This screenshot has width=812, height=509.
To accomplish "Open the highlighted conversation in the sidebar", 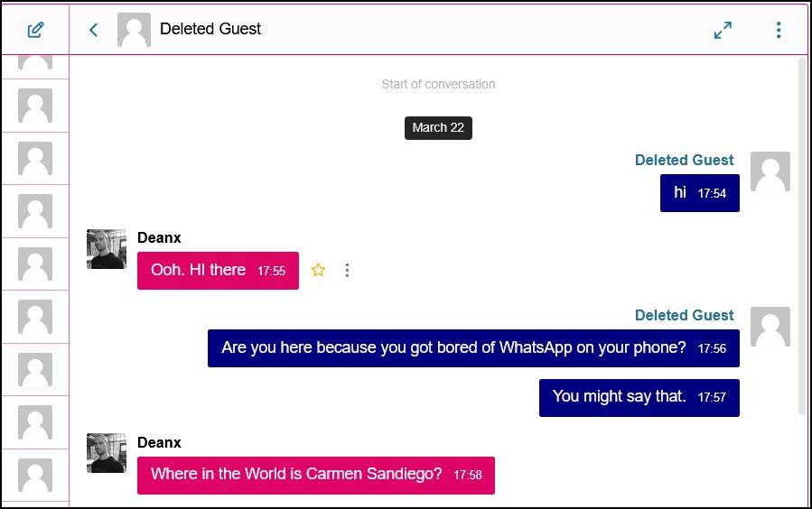I will 35,369.
